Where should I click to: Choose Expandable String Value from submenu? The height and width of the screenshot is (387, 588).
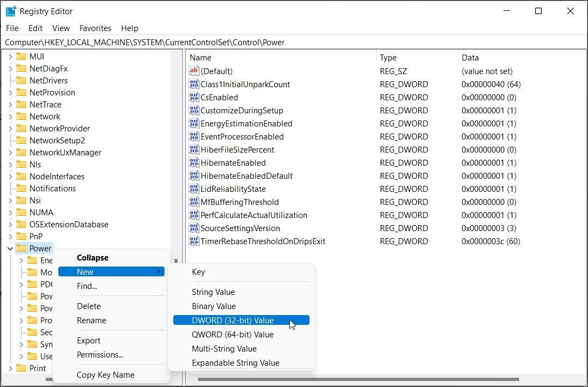241,363
